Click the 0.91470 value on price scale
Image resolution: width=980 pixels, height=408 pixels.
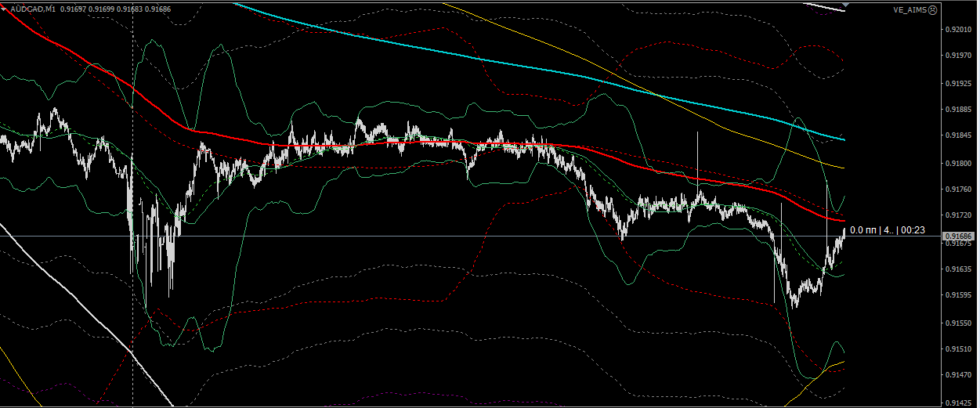pos(960,376)
